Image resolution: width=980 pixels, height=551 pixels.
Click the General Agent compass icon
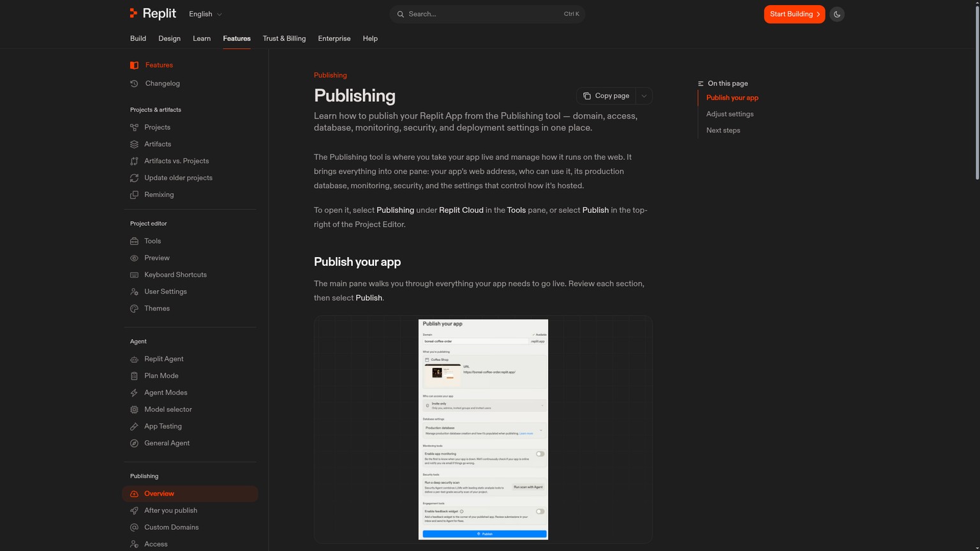tap(134, 443)
